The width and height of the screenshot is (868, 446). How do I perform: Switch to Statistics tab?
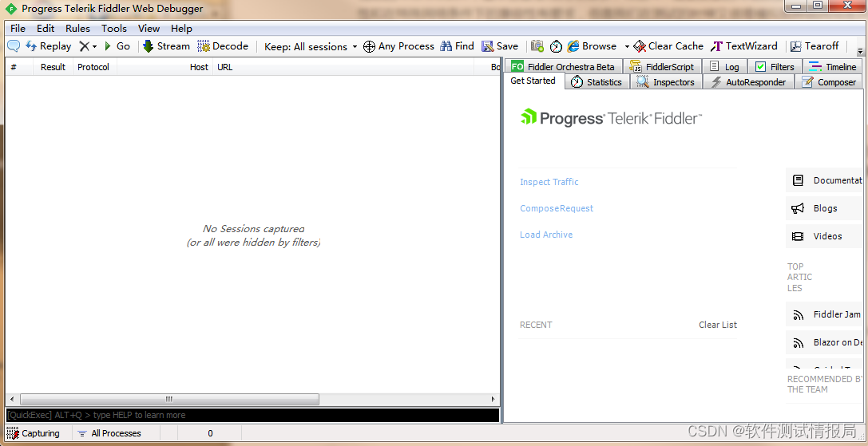tap(597, 82)
